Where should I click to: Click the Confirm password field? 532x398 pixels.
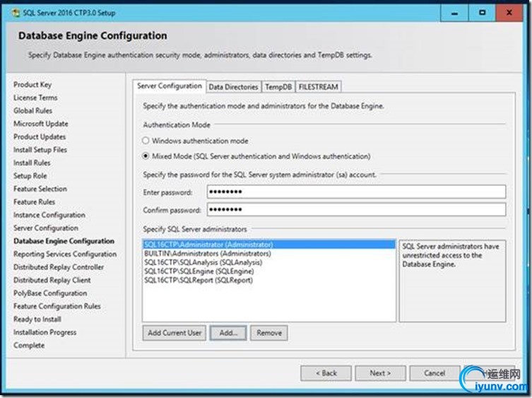point(356,209)
